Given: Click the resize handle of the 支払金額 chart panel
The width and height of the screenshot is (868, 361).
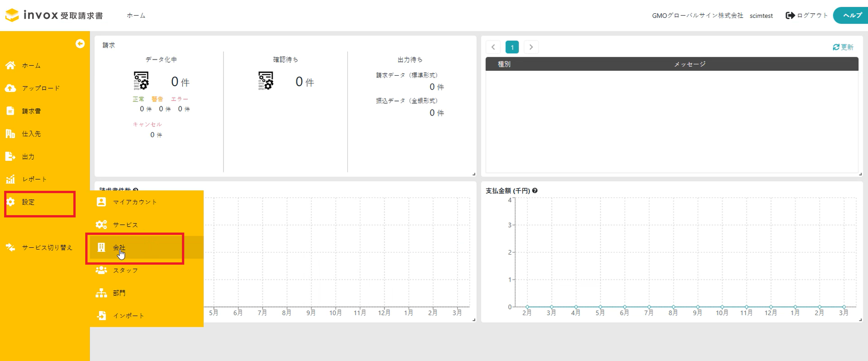Looking at the screenshot, I should point(861,320).
